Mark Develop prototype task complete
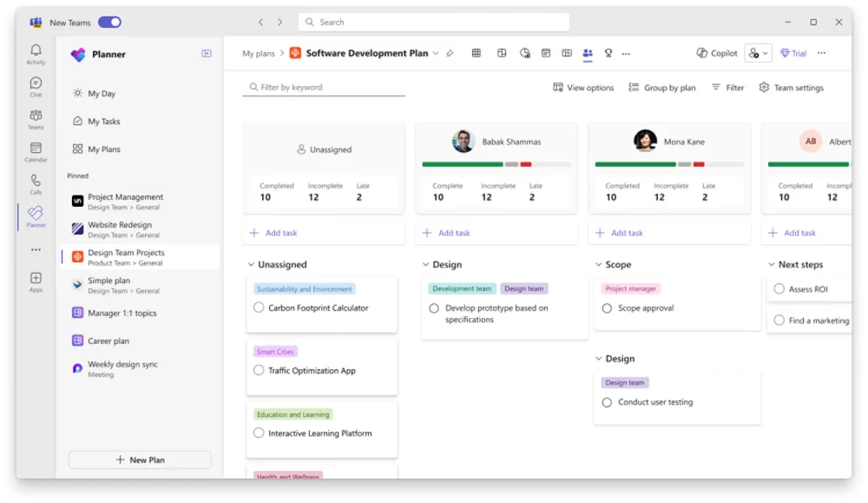Viewport: 868px width, 503px height. 434,308
